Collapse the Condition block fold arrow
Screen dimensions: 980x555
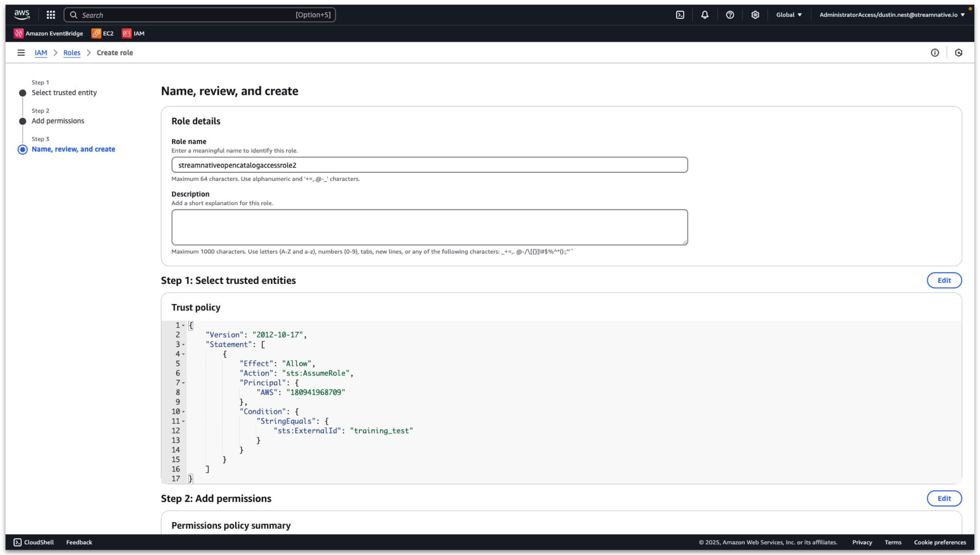coord(183,412)
